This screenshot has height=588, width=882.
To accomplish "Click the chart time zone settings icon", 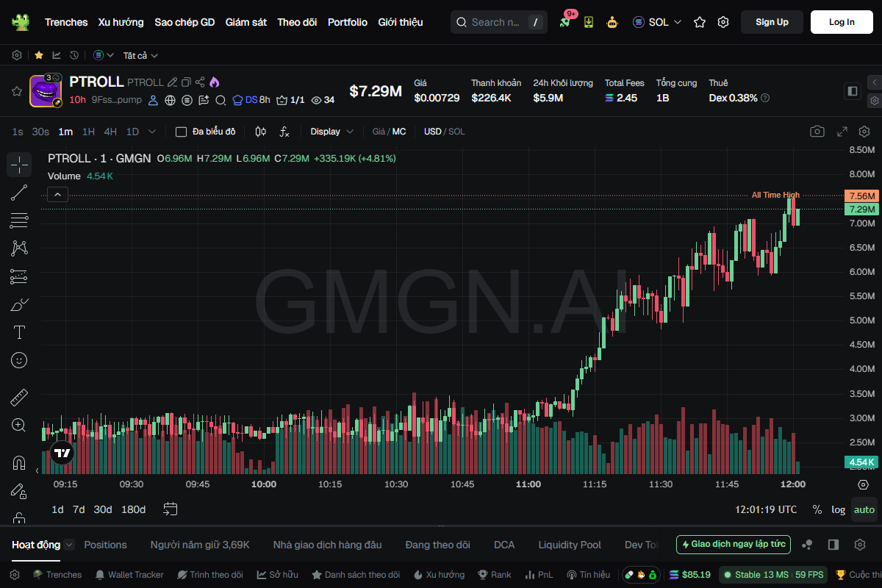I will 864,485.
